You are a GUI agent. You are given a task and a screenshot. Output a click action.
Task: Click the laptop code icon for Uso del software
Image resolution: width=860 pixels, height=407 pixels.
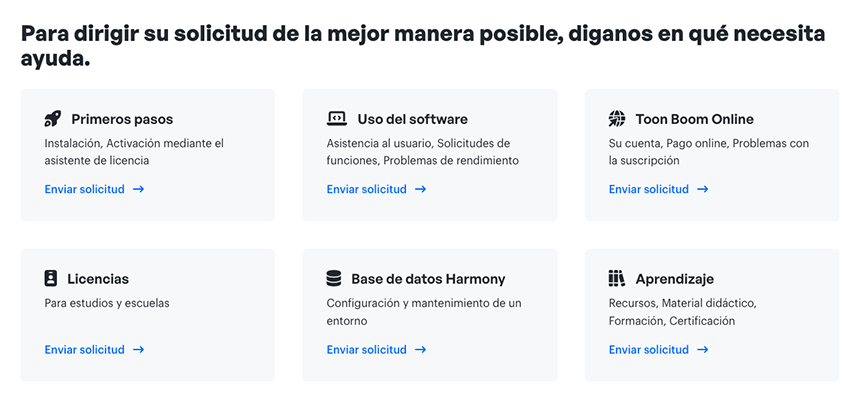[x=336, y=119]
